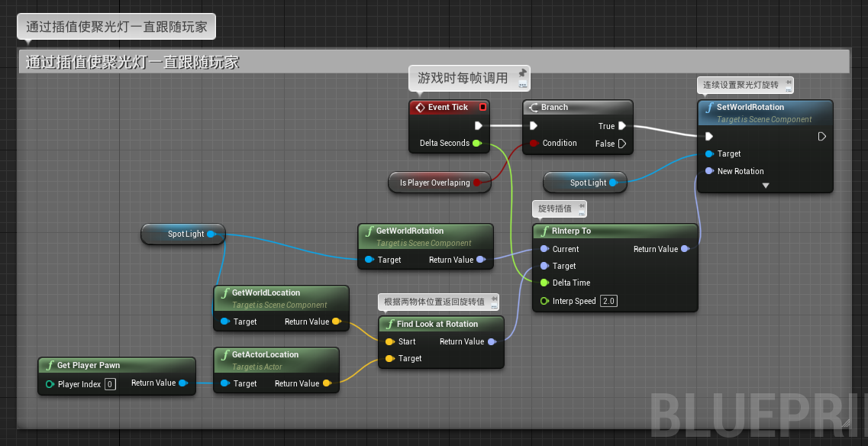This screenshot has width=868, height=446.
Task: Select the RInterp To node title
Action: click(x=571, y=231)
